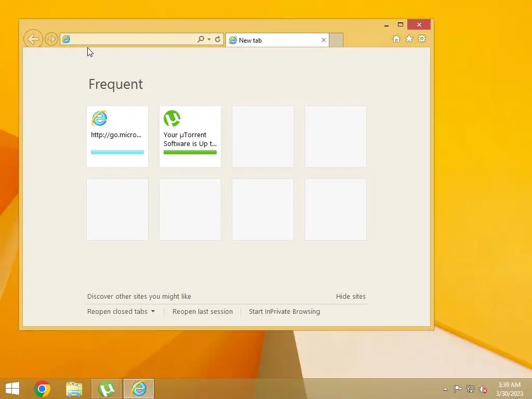Click the muted volume speaker icon
The height and width of the screenshot is (399, 532).
[x=483, y=389]
